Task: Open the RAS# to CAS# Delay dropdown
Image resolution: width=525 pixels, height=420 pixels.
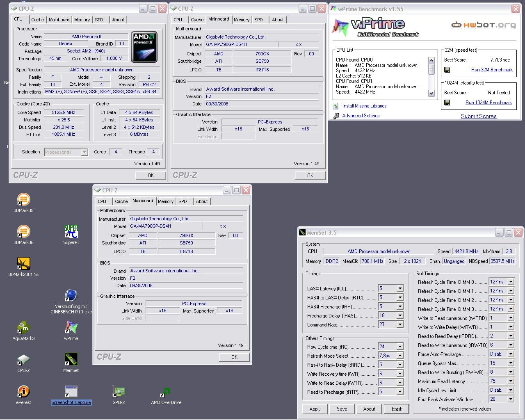Action: [x=400, y=297]
